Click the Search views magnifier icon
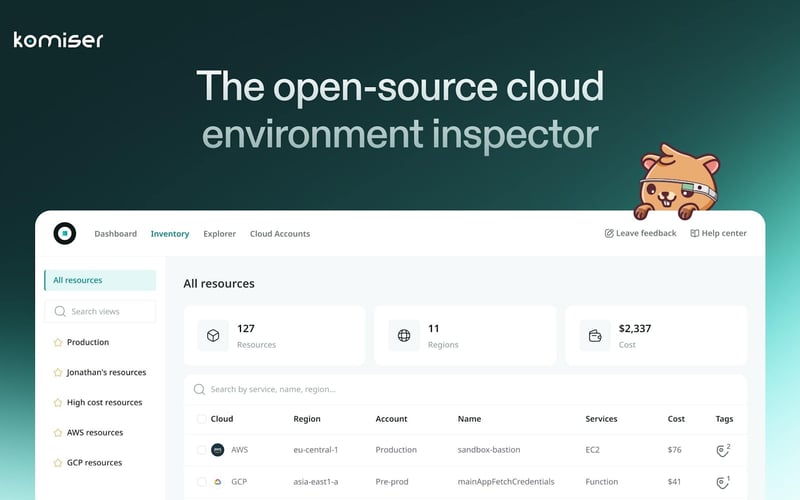Viewport: 800px width, 500px height. (x=60, y=311)
